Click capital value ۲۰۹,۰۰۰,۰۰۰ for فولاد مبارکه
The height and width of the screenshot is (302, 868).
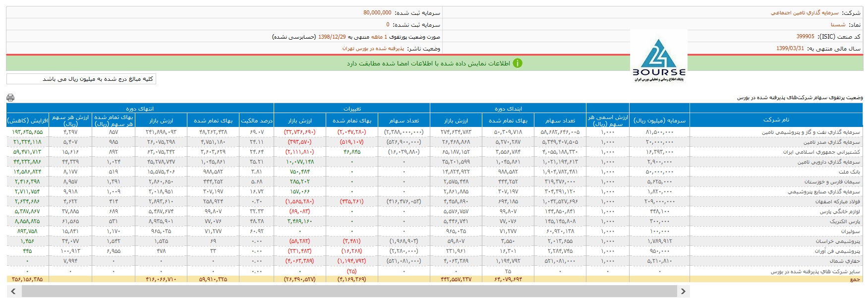pyautogui.click(x=659, y=202)
